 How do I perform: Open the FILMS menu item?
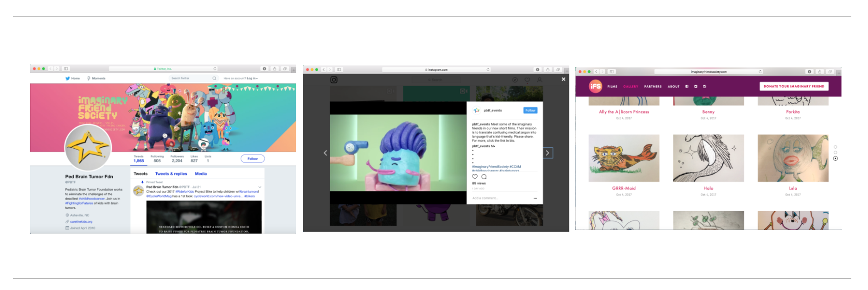click(613, 86)
